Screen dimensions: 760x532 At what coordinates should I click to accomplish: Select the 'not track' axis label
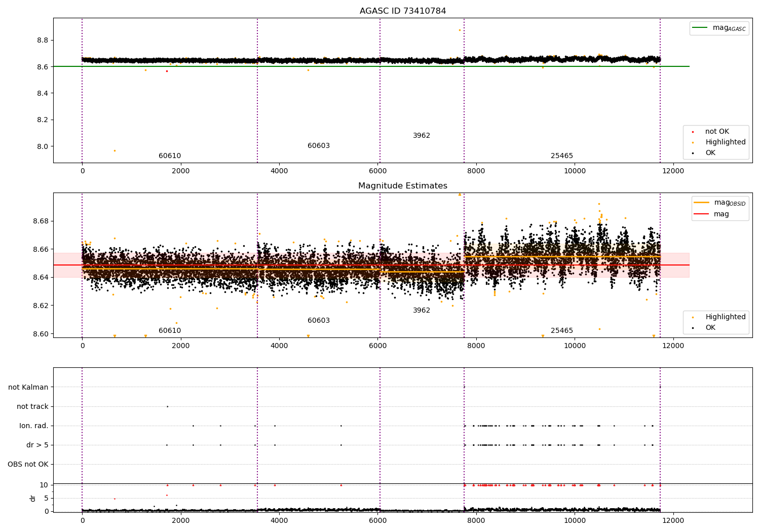pyautogui.click(x=32, y=406)
